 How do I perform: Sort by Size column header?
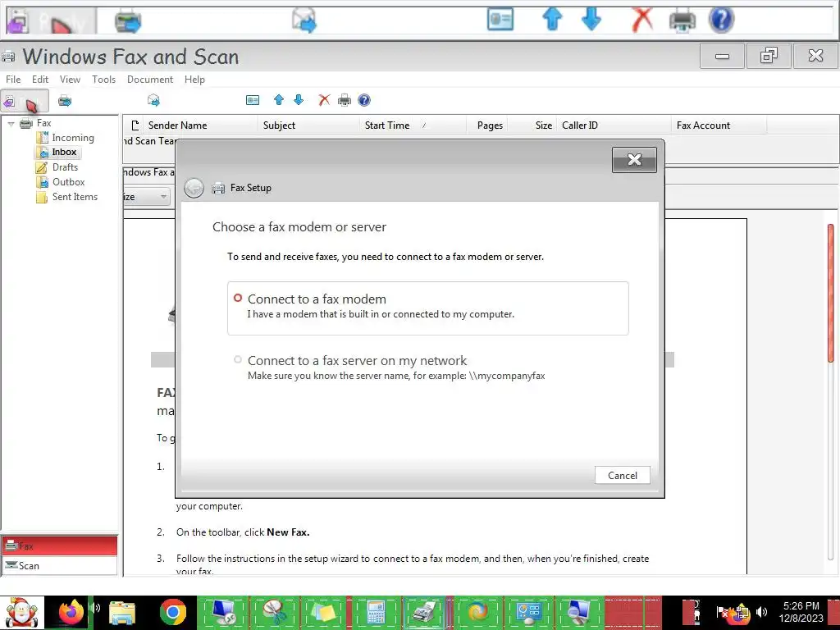click(x=532, y=126)
